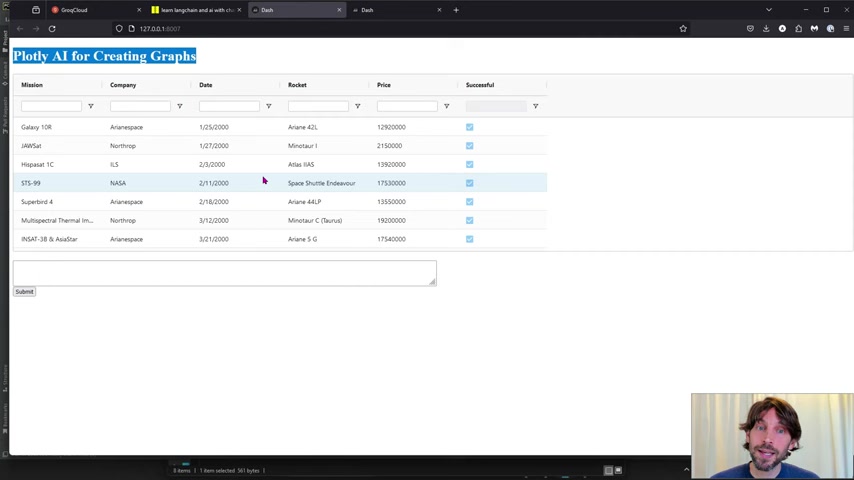Sort by the Price column header

tap(384, 85)
